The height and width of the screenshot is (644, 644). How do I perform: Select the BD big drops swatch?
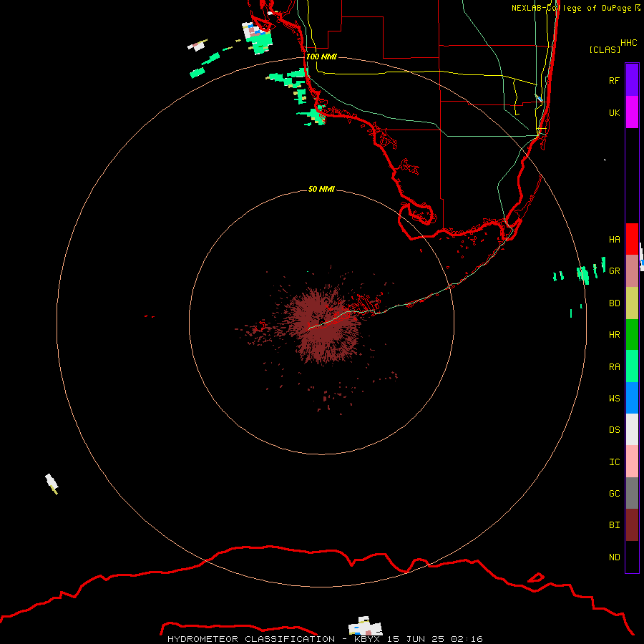pyautogui.click(x=632, y=303)
